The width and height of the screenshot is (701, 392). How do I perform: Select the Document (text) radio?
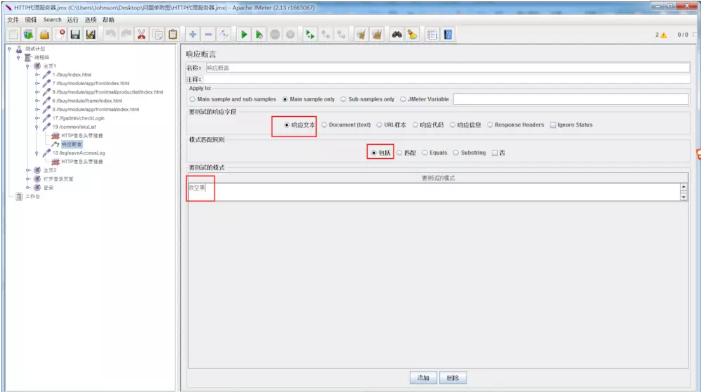click(x=324, y=125)
